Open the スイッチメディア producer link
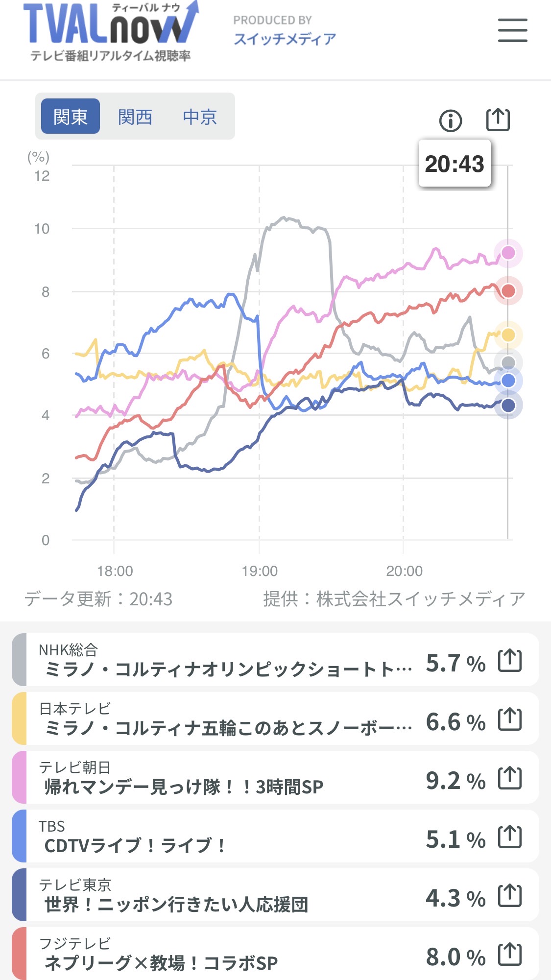551x980 pixels. click(285, 38)
